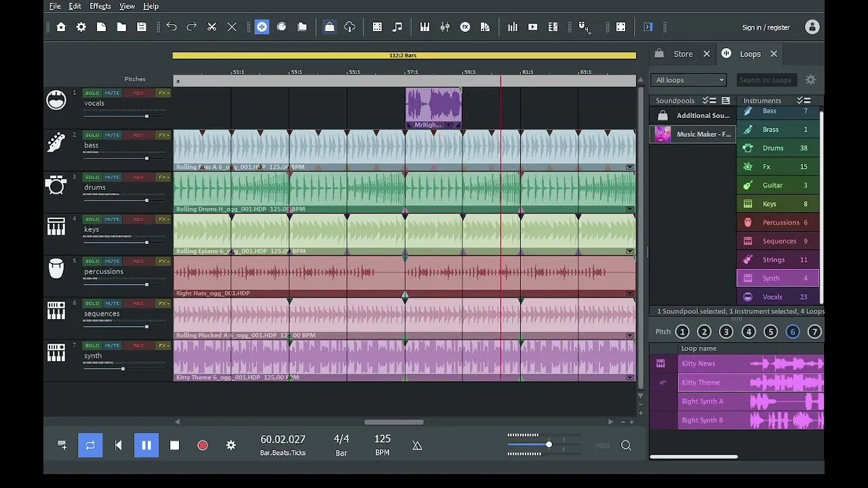Viewport: 868px width, 488px height.
Task: Select the Strings instrument category
Action: (778, 260)
